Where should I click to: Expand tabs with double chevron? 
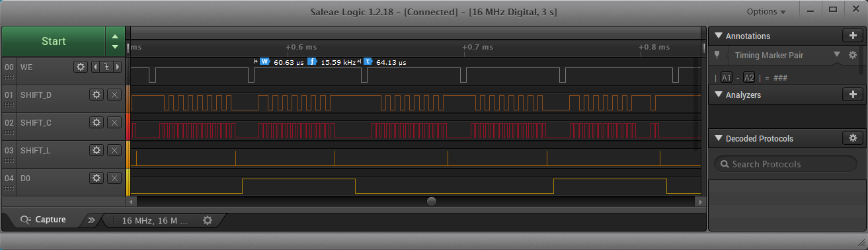coord(92,220)
